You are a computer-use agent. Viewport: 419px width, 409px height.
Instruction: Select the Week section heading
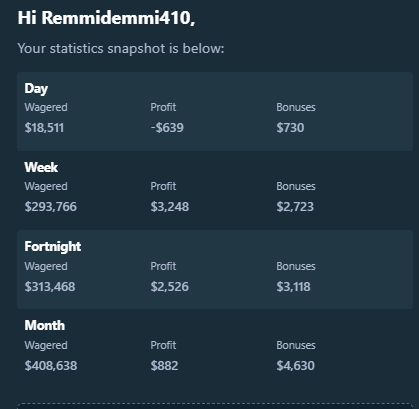(41, 167)
